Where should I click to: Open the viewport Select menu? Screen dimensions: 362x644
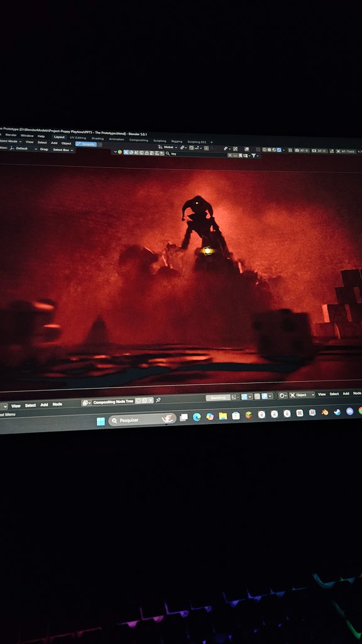[42, 143]
